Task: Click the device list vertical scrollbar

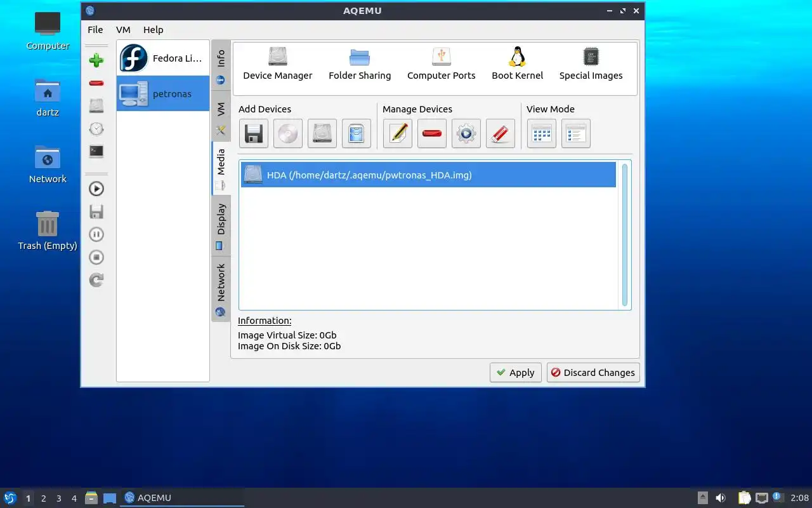Action: click(625, 235)
